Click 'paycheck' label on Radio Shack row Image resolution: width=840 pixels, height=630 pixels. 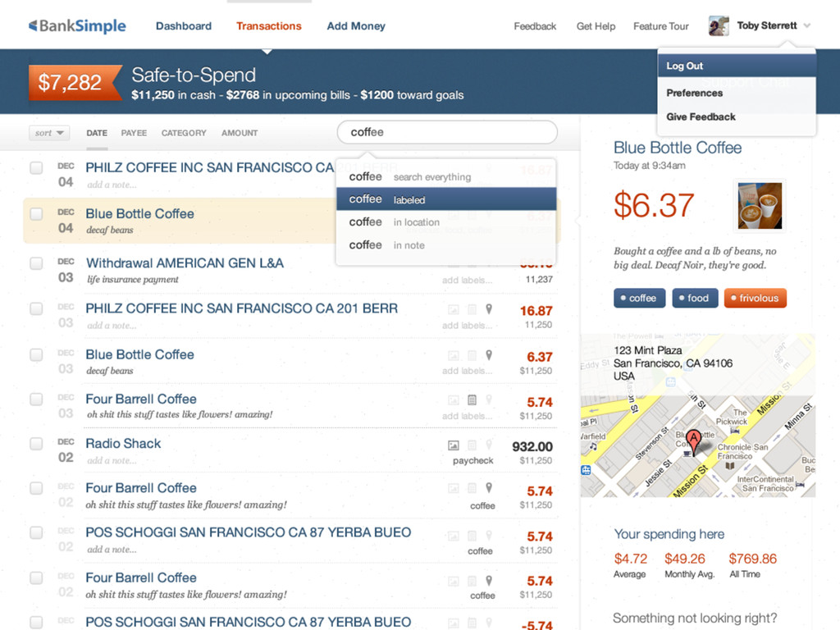coord(473,461)
